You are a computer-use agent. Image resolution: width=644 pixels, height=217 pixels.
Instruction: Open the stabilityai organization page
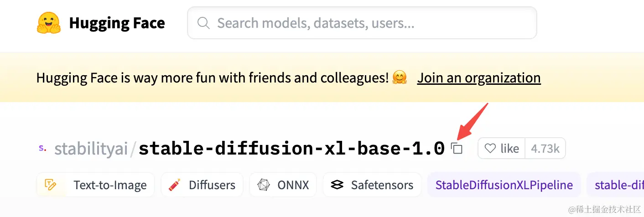tap(91, 149)
